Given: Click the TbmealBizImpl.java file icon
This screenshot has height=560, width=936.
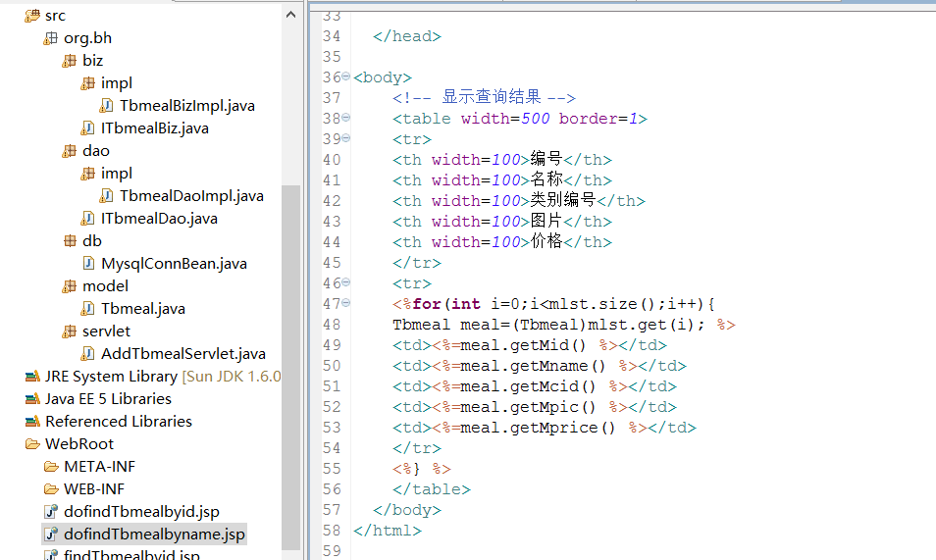Looking at the screenshot, I should (x=106, y=106).
